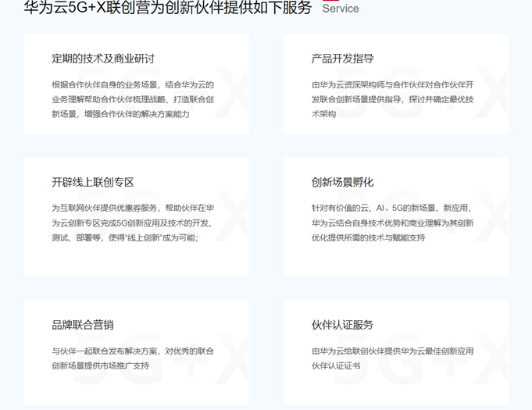Open the 伙伴认证服务 card heading
This screenshot has width=532, height=410.
[342, 325]
